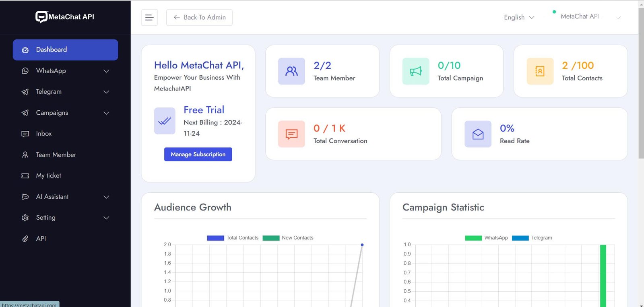Click the Read Rate envelope icon
The width and height of the screenshot is (644, 307).
478,134
